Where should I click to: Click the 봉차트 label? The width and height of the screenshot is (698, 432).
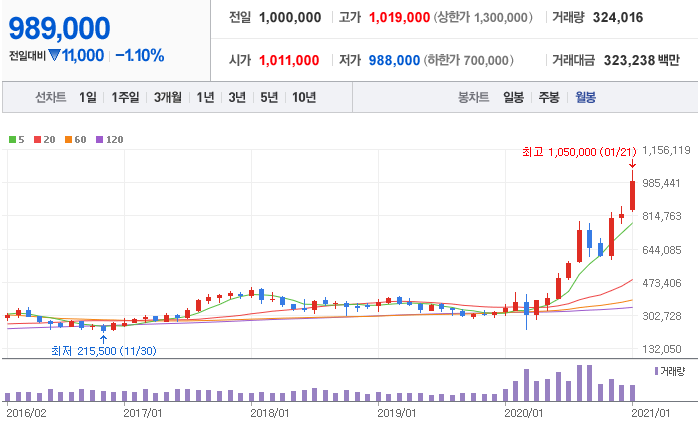474,97
